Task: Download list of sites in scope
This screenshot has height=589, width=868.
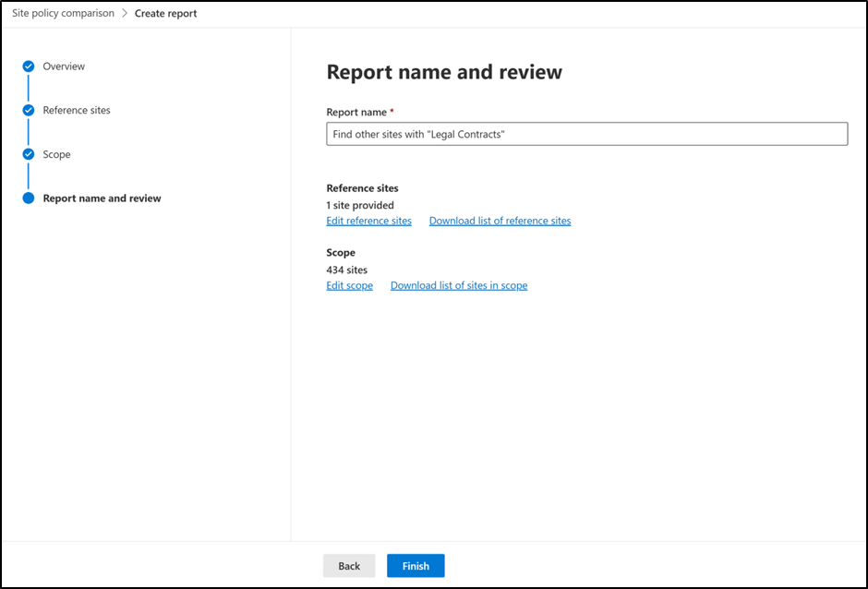Action: pos(459,285)
